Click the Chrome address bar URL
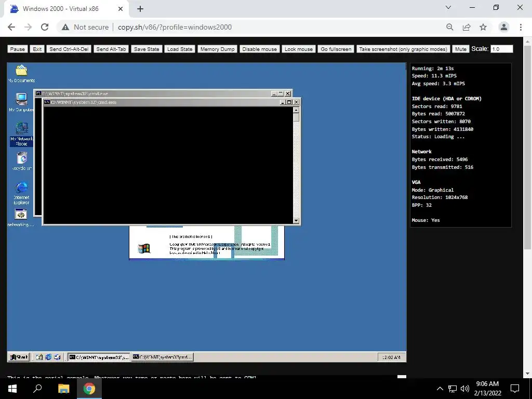The height and width of the screenshot is (399, 532). [175, 27]
